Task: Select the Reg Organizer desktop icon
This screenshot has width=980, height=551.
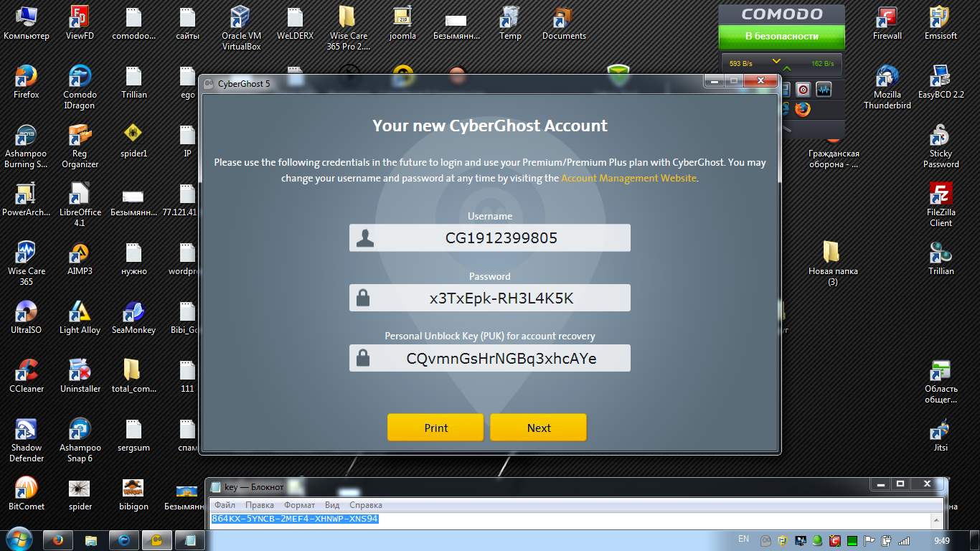Action: tap(80, 146)
